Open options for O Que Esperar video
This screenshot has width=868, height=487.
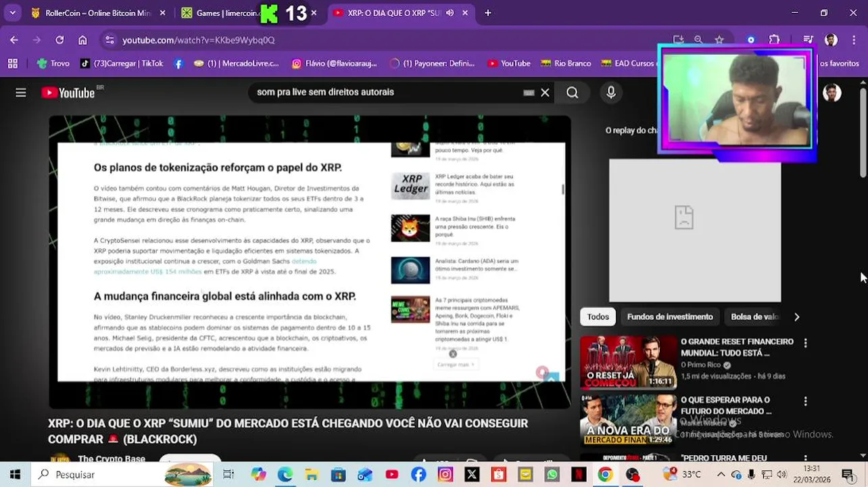[x=805, y=401]
